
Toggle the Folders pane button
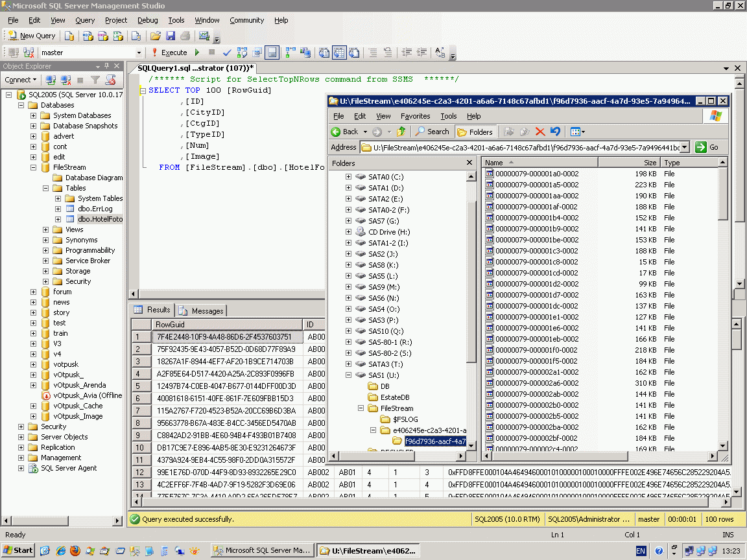(x=475, y=132)
